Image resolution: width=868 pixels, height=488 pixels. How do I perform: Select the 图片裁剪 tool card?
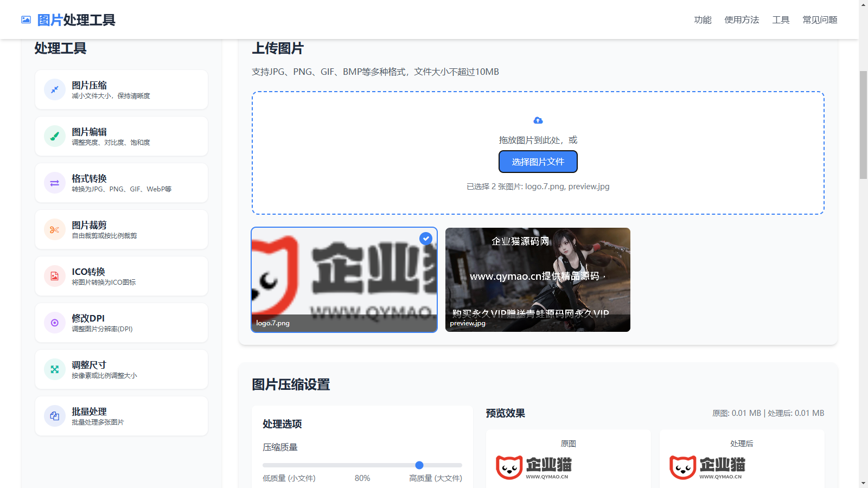point(122,229)
